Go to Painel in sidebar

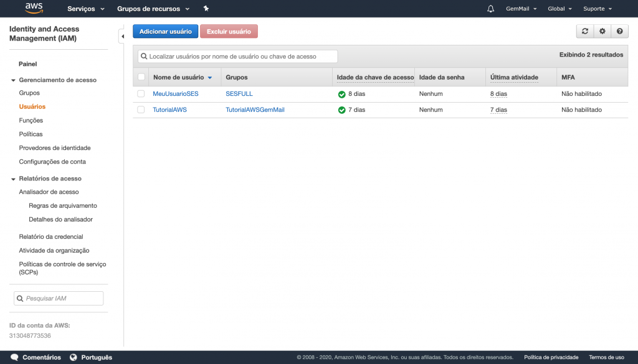[x=27, y=64]
